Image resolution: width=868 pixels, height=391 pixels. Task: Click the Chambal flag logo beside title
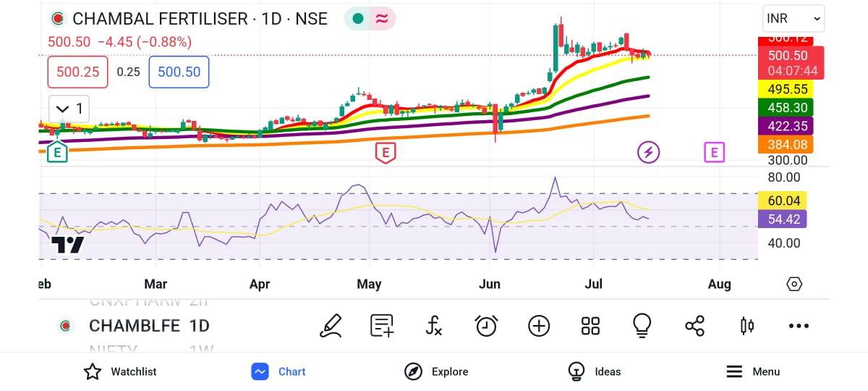pyautogui.click(x=59, y=19)
